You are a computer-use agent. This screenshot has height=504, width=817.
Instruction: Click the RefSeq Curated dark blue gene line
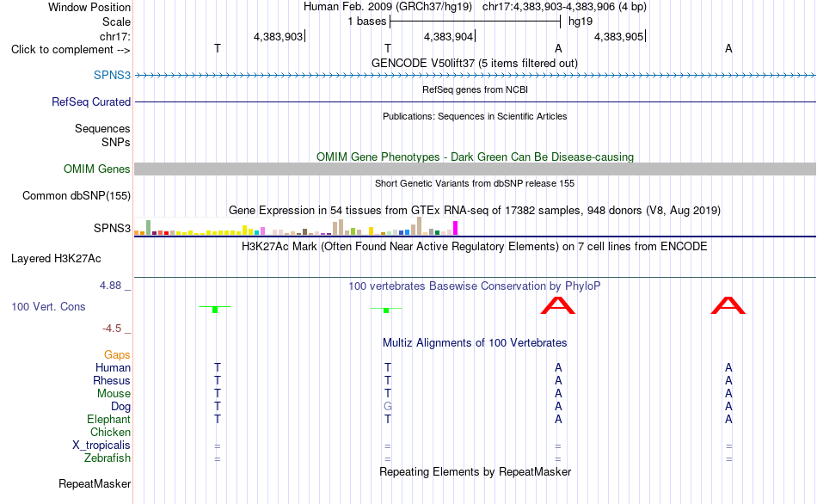point(475,101)
